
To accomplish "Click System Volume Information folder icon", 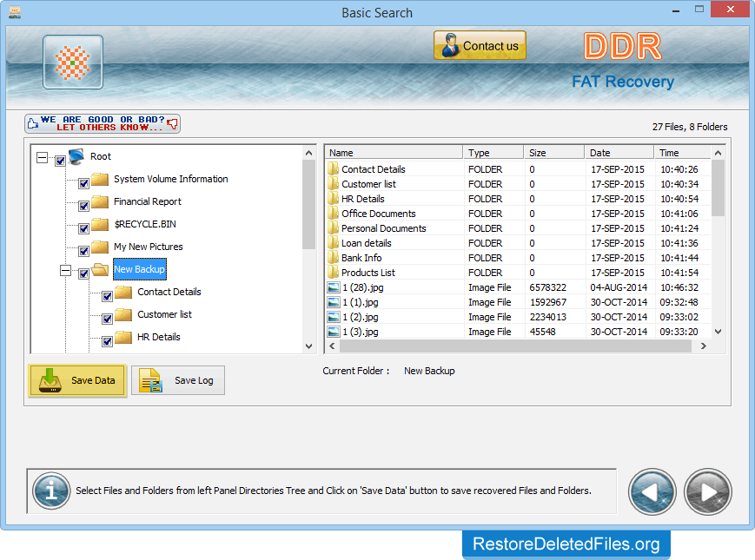I will point(100,180).
